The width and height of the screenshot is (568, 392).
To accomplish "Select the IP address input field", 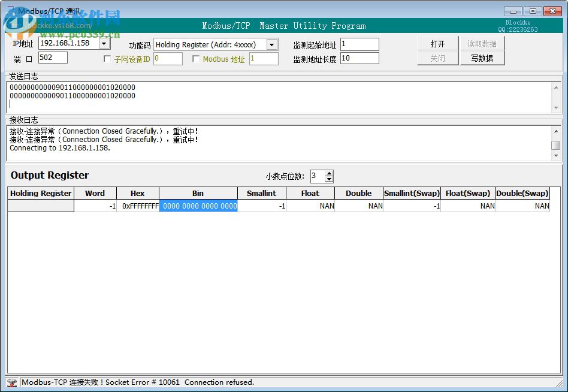I will 66,43.
